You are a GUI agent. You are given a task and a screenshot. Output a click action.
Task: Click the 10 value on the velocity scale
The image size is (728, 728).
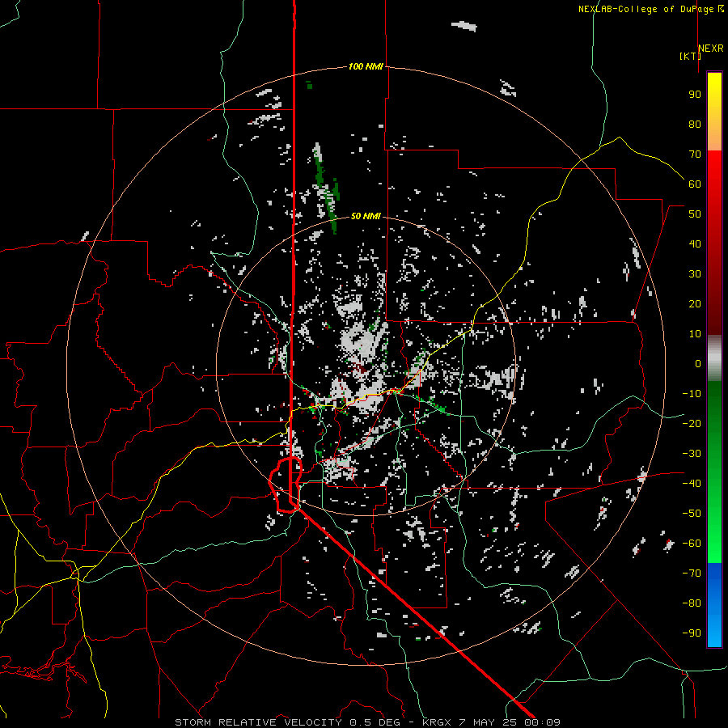click(x=695, y=334)
